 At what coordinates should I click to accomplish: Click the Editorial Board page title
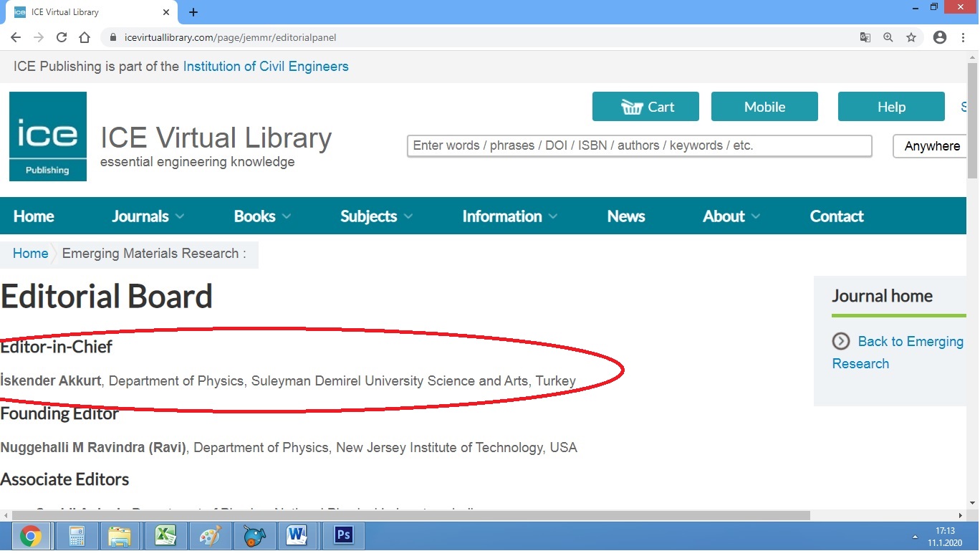106,297
